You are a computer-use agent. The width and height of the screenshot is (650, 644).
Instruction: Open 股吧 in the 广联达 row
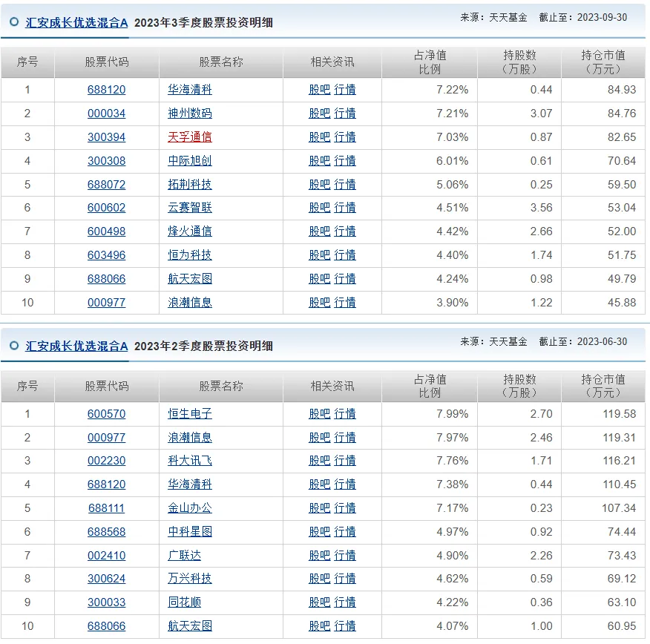point(320,555)
